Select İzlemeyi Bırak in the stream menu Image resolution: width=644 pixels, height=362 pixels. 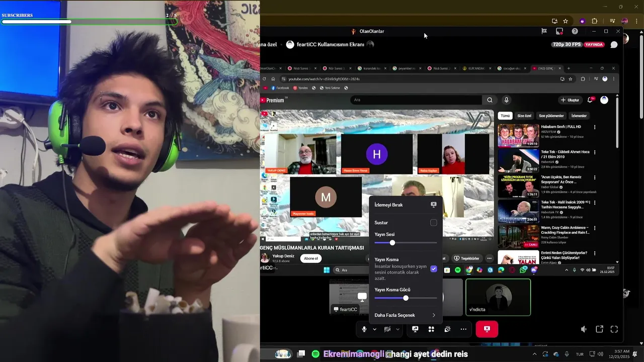click(406, 205)
